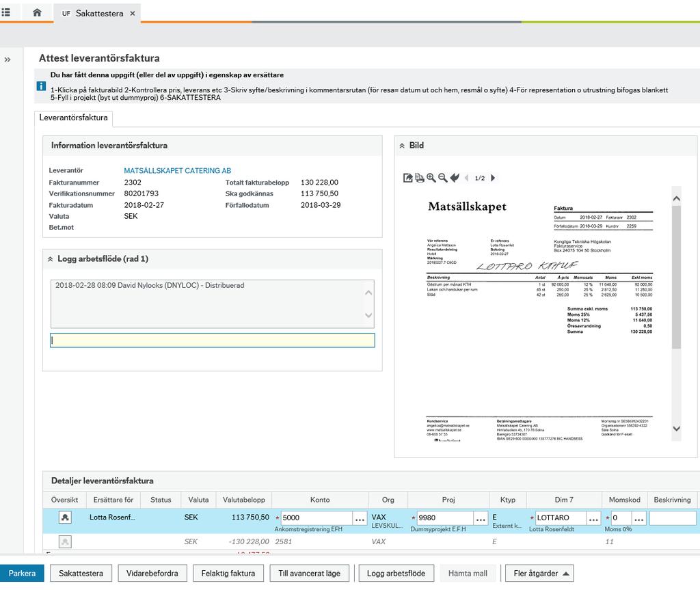Collapse the Bild panel

click(x=402, y=146)
